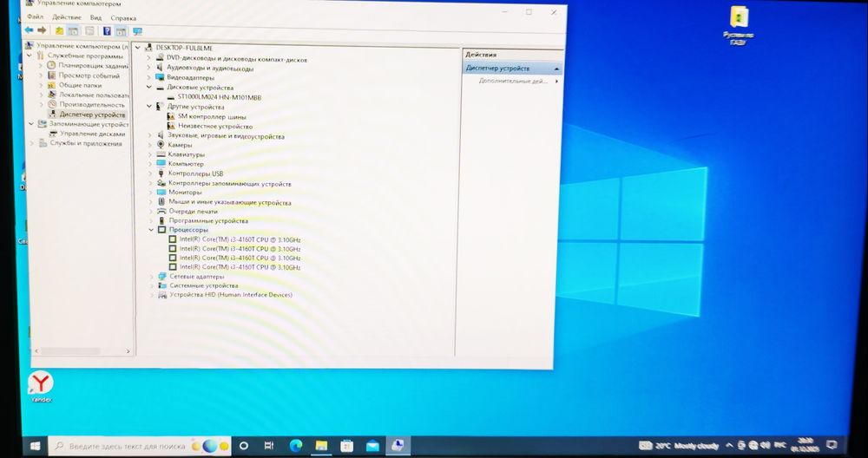Viewport: 868px width, 458px height.
Task: Click the Производительность icon
Action: [x=52, y=105]
